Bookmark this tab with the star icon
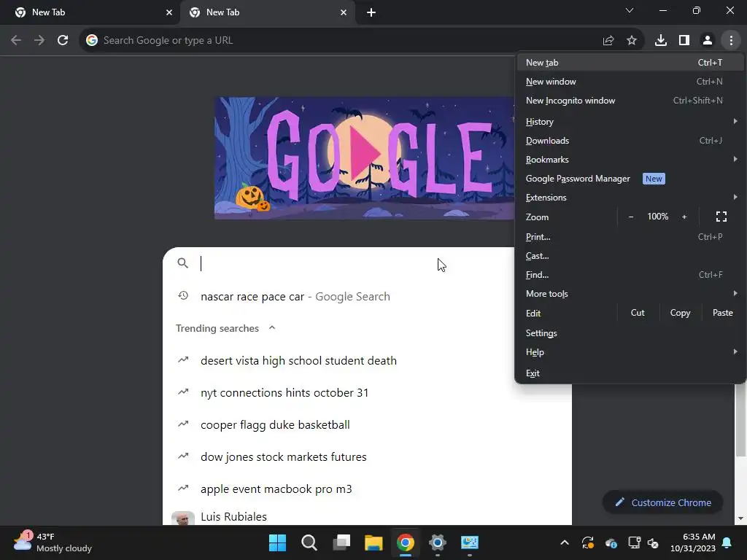This screenshot has height=560, width=747. pos(632,41)
